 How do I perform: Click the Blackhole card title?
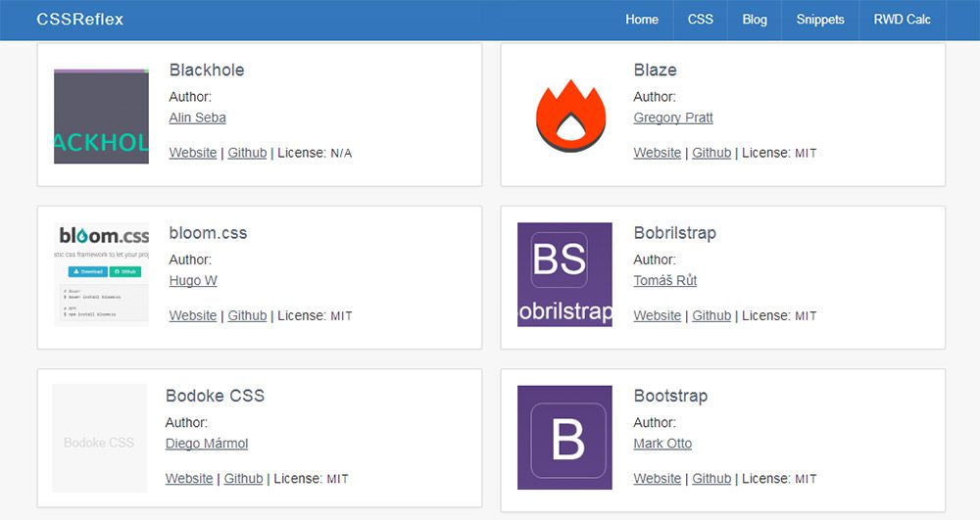pyautogui.click(x=206, y=70)
